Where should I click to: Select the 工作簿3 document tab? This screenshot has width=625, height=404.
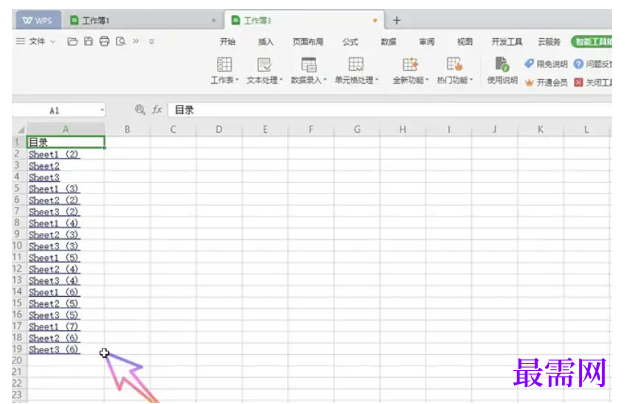pyautogui.click(x=305, y=20)
